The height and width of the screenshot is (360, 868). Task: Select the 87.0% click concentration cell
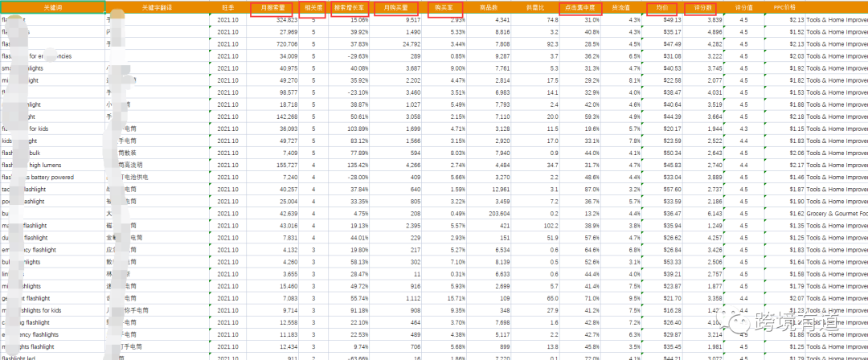[x=581, y=190]
